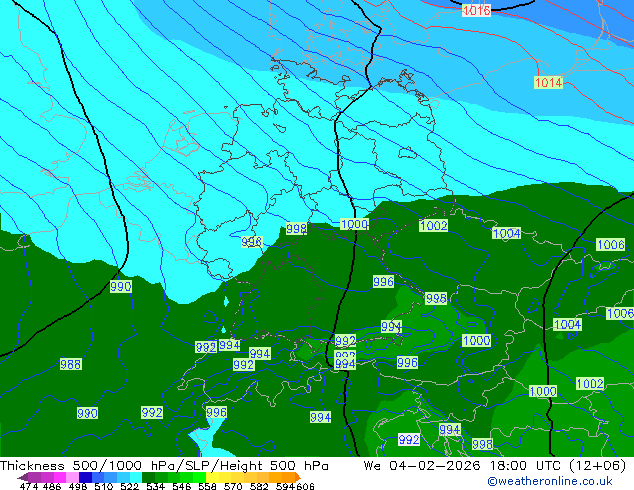
Task: Click the purple arrow at the legend start
Action: tap(22, 477)
